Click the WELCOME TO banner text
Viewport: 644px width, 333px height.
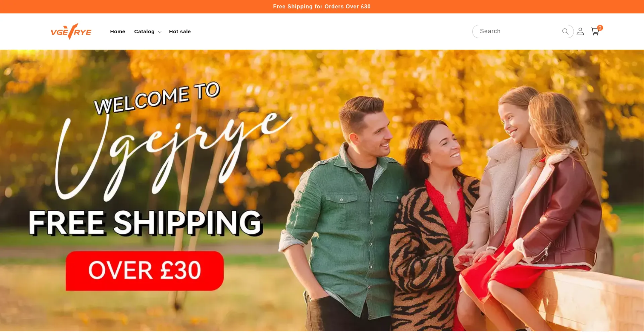157,98
